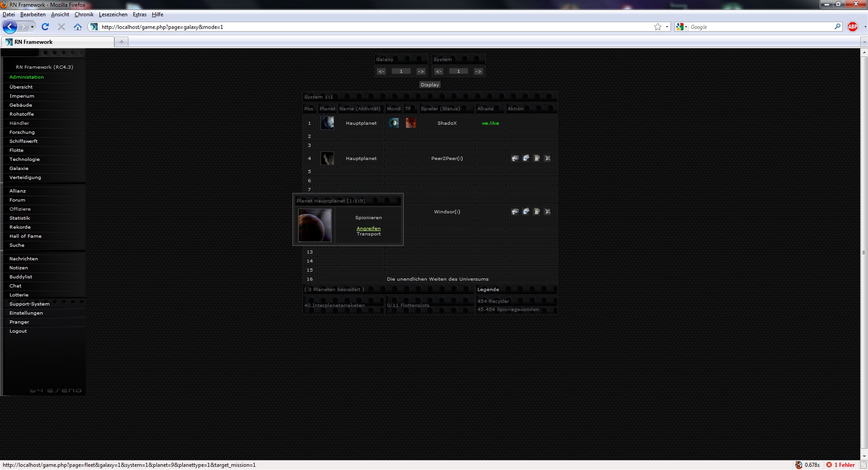Open the Extras menu
The width and height of the screenshot is (868, 470).
click(x=140, y=14)
